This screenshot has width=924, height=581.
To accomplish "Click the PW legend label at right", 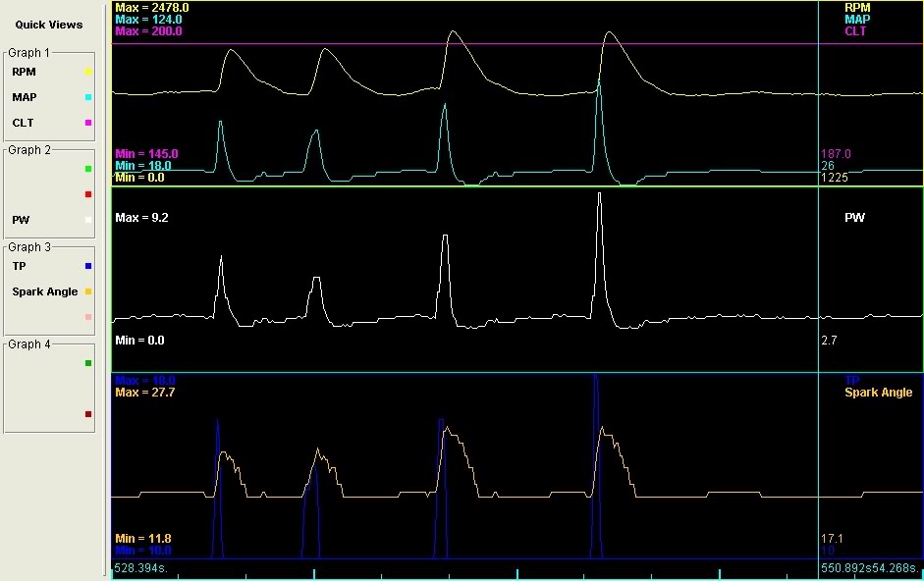I will click(x=854, y=218).
